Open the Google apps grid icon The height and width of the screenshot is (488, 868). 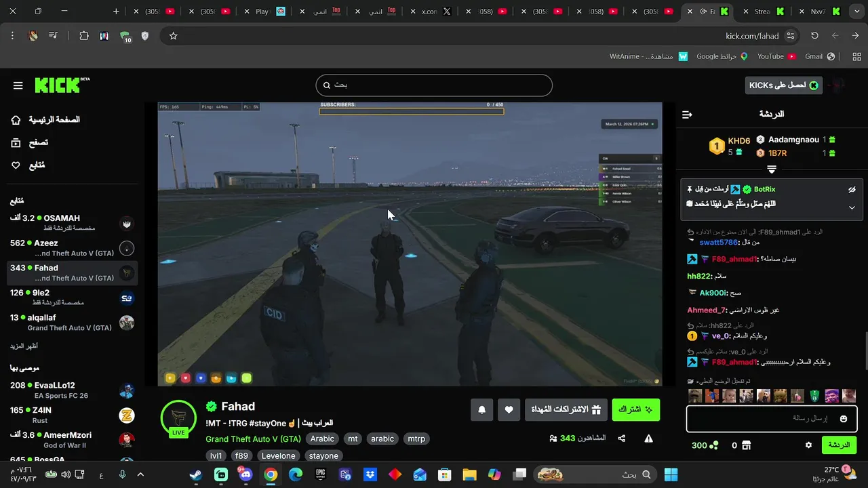tap(856, 56)
